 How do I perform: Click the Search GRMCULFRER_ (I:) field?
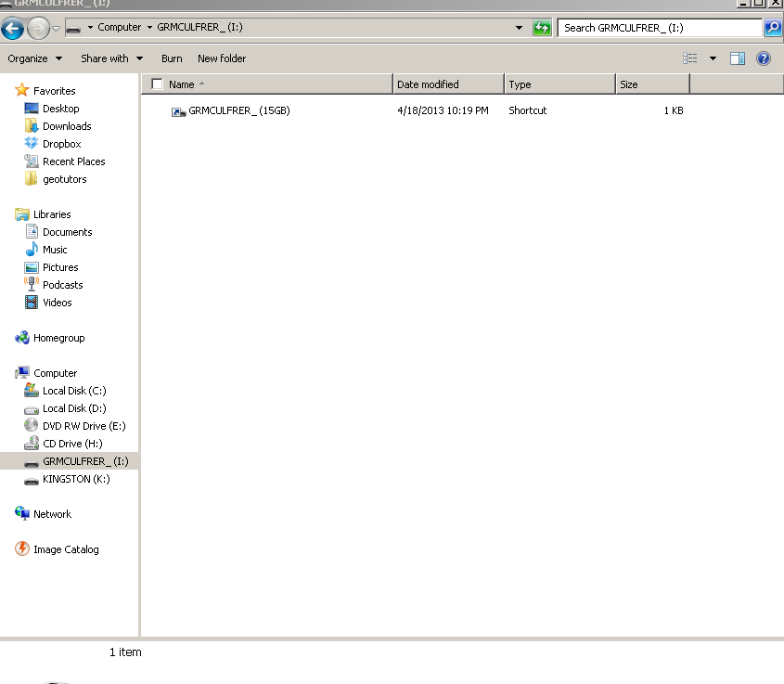[x=659, y=28]
